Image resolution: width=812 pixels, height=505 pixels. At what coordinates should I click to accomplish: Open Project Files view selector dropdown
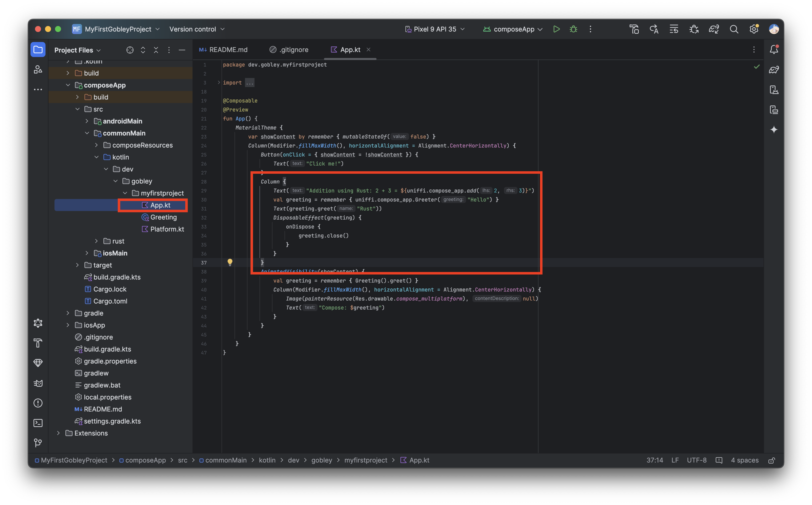click(x=77, y=50)
